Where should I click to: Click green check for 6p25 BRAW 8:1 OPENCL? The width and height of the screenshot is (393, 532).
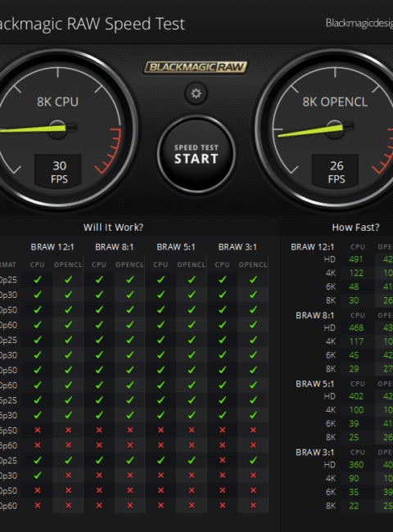tap(130, 400)
